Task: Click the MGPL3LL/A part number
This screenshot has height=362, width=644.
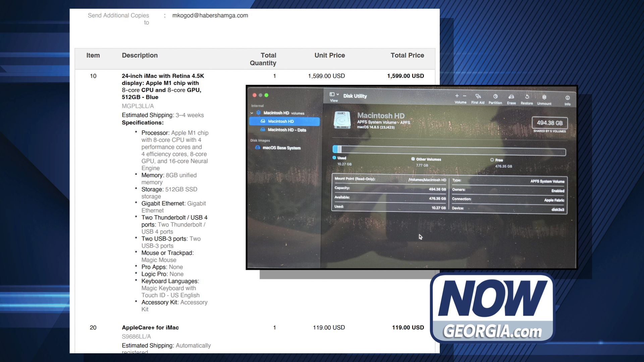Action: click(x=138, y=106)
